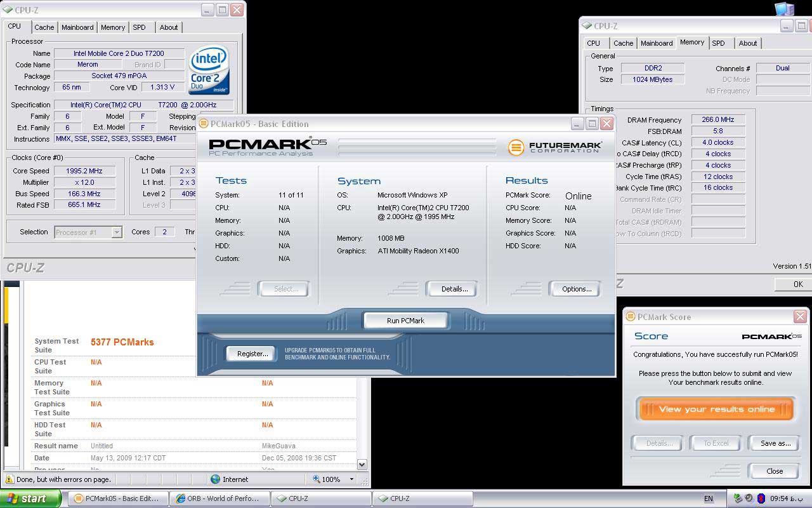The width and height of the screenshot is (812, 508).
Task: Switch to Cache tab in CPU-Z processor window
Action: click(44, 27)
